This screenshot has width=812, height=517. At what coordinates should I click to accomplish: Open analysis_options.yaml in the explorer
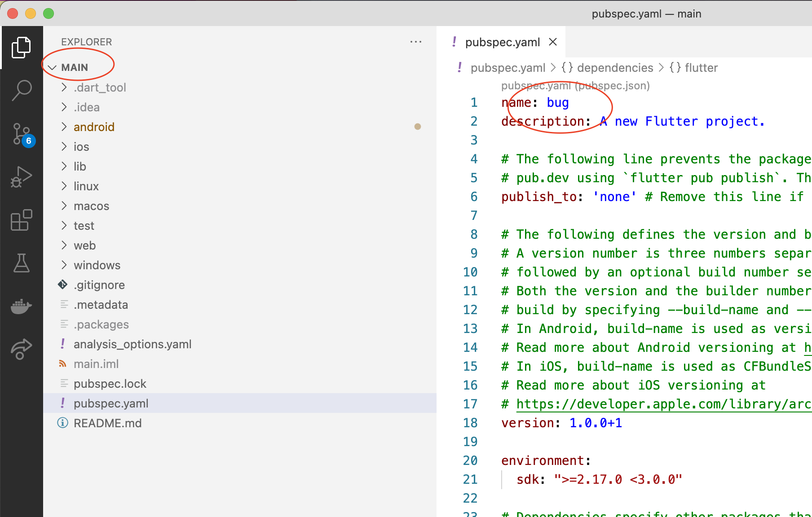(x=240, y=344)
